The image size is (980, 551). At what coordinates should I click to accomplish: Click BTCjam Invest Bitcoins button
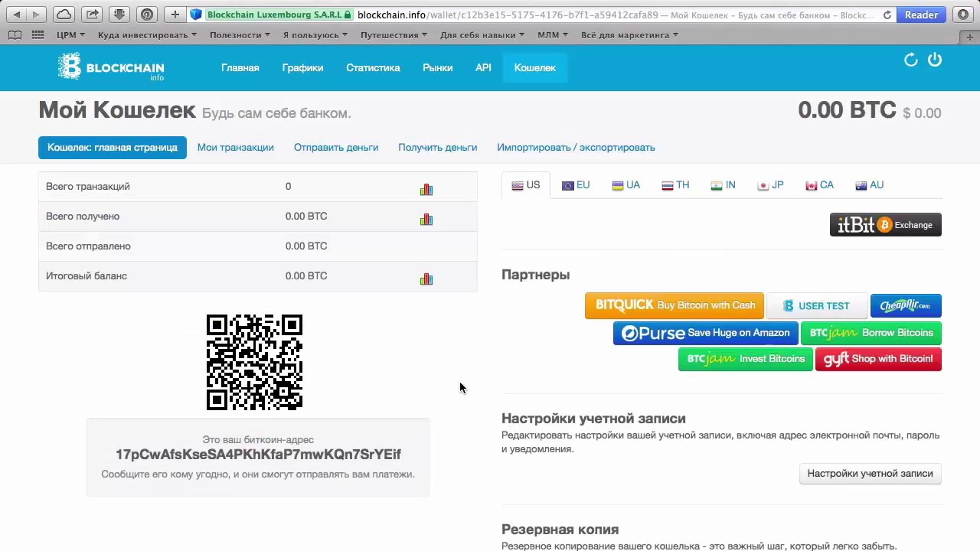point(746,359)
